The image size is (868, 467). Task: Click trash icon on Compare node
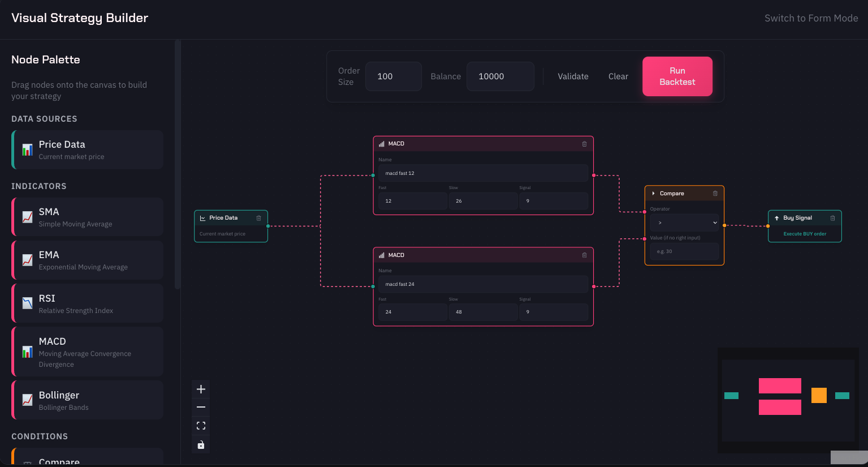tap(715, 194)
